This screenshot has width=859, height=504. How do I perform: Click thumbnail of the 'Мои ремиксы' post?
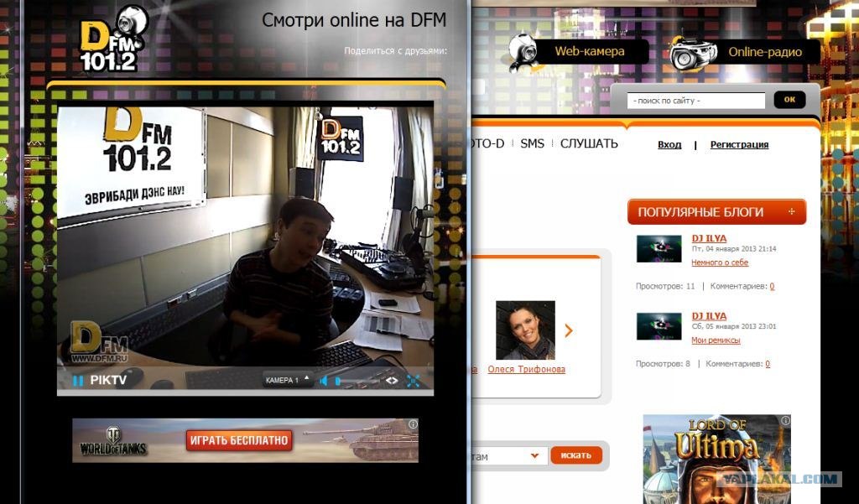(659, 326)
